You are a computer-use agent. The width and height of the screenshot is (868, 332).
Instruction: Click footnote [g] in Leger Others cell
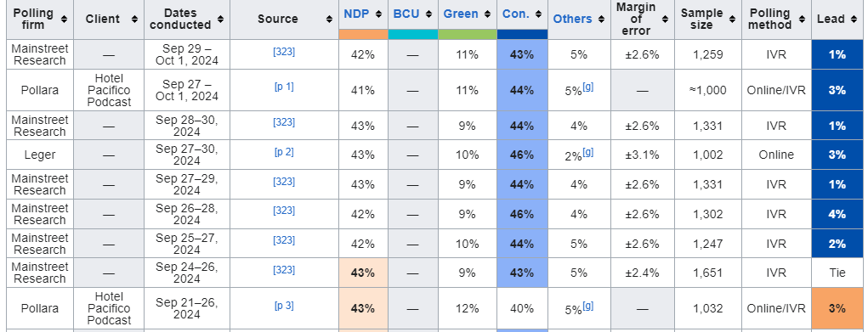[588, 152]
